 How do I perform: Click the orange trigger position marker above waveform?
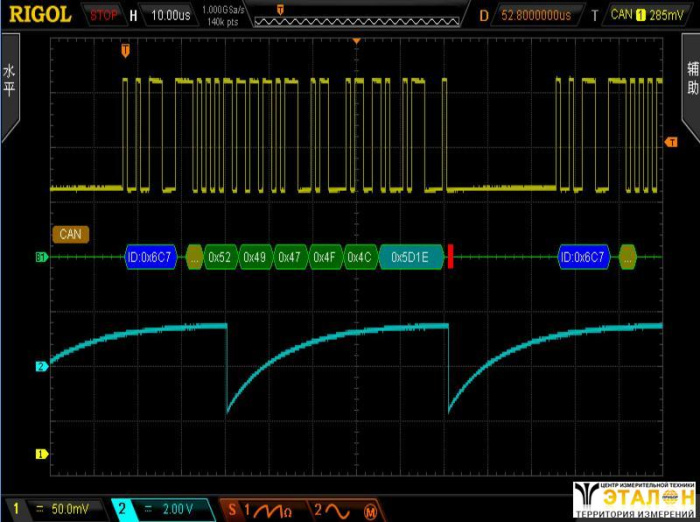[125, 48]
